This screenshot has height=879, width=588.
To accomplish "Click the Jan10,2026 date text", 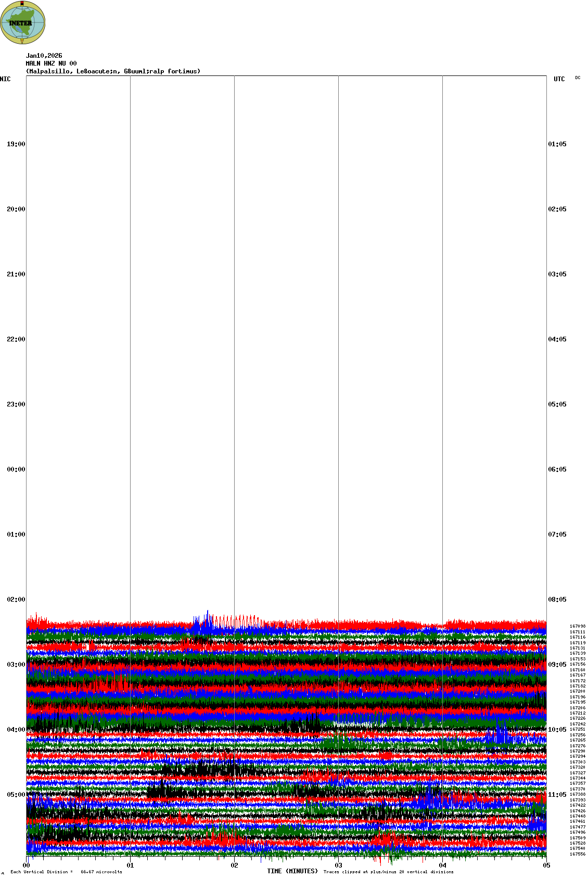I will 44,56.
